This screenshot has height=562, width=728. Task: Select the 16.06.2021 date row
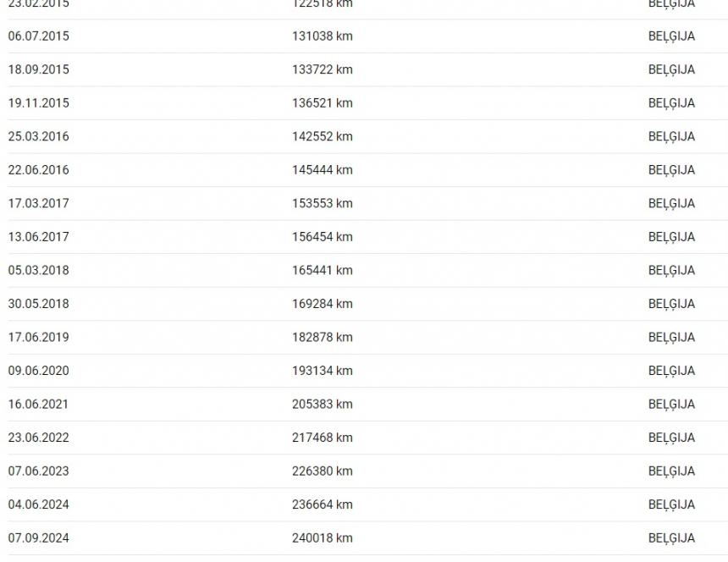click(38, 405)
